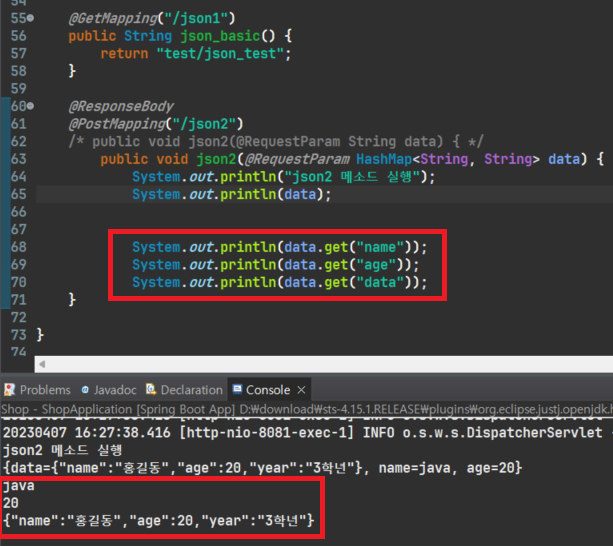Click the console output line 'java'
This screenshot has width=613, height=546.
point(18,486)
